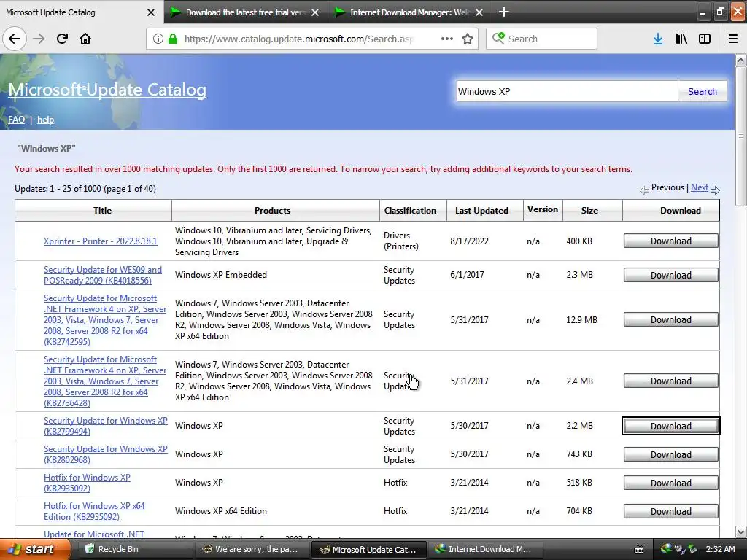Screen dimensions: 747x560
Task: Open the help link
Action: point(46,120)
